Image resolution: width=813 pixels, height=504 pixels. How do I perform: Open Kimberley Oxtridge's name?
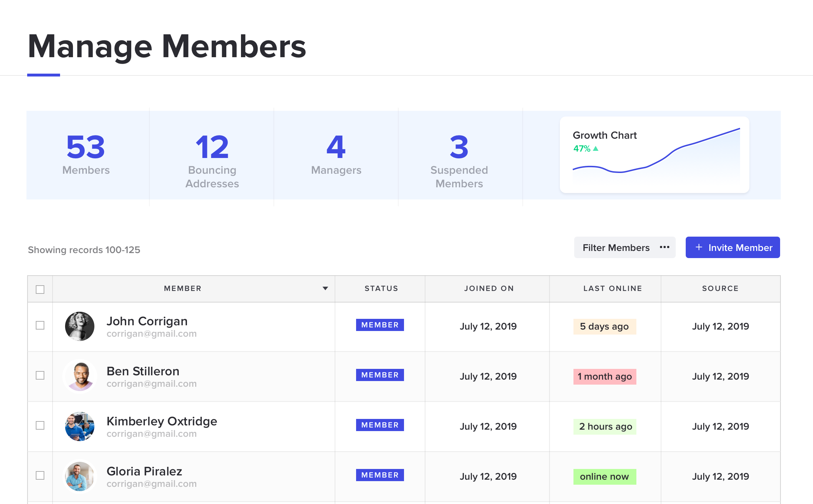(x=162, y=421)
